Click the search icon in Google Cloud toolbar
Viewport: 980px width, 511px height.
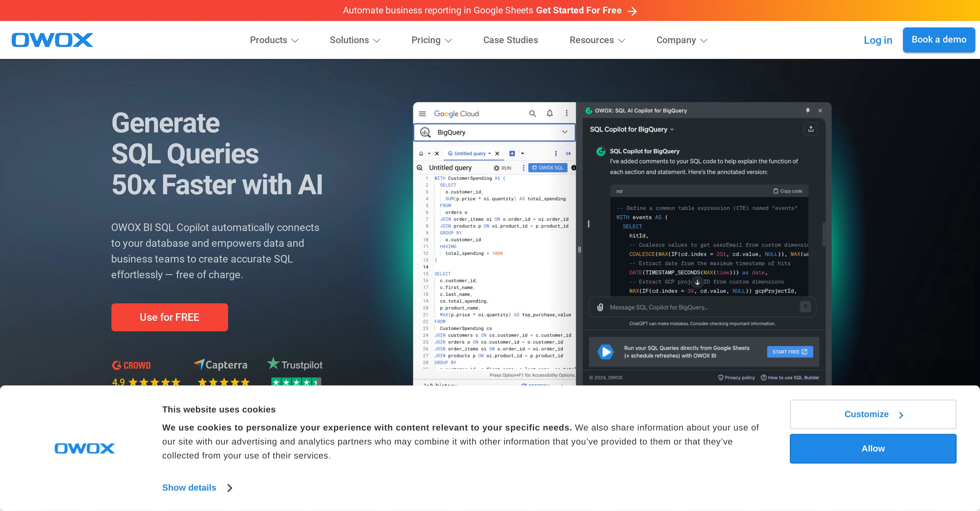click(532, 113)
